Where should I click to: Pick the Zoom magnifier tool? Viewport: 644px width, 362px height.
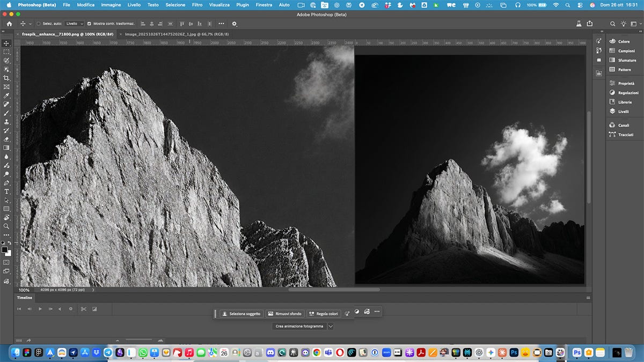pyautogui.click(x=6, y=226)
